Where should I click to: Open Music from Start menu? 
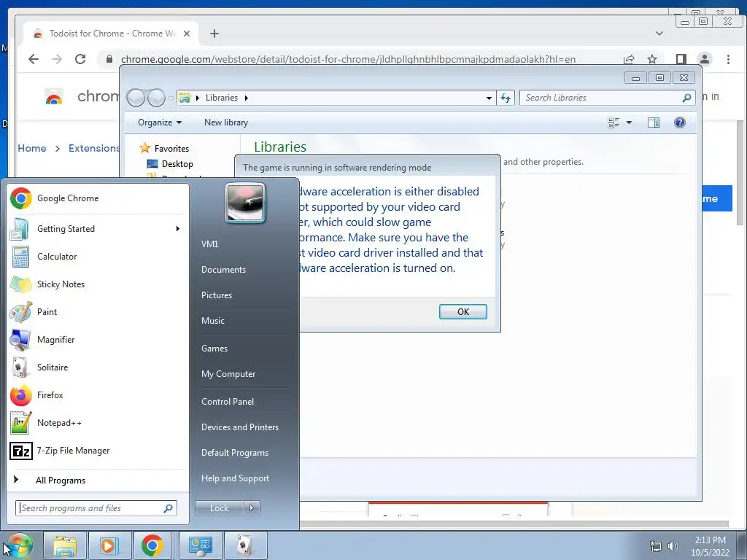[x=212, y=321]
